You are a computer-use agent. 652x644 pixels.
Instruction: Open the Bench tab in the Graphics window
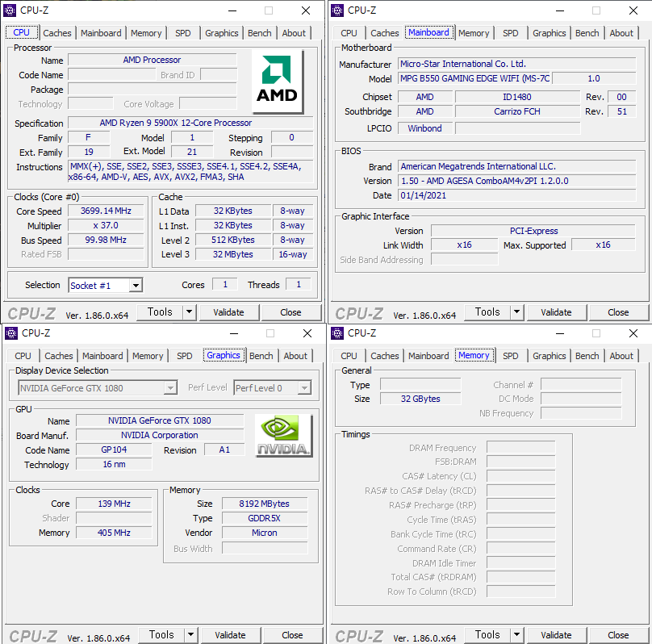261,356
